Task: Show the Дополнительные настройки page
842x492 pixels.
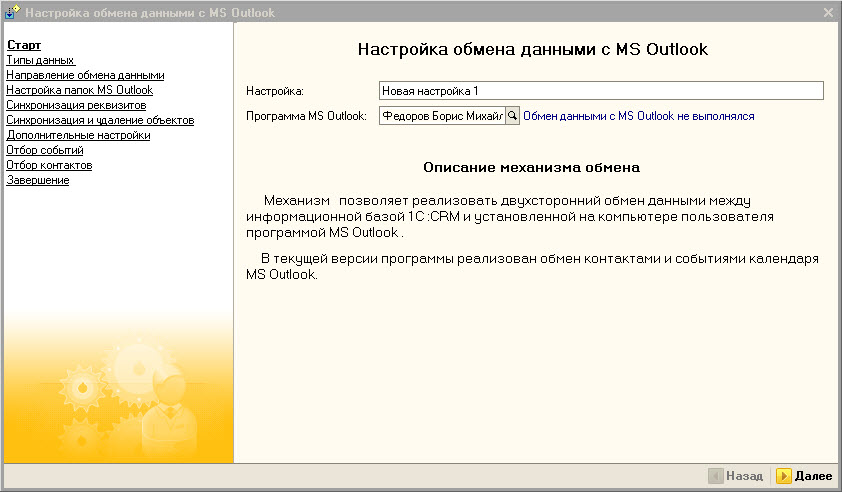Action: (78, 135)
